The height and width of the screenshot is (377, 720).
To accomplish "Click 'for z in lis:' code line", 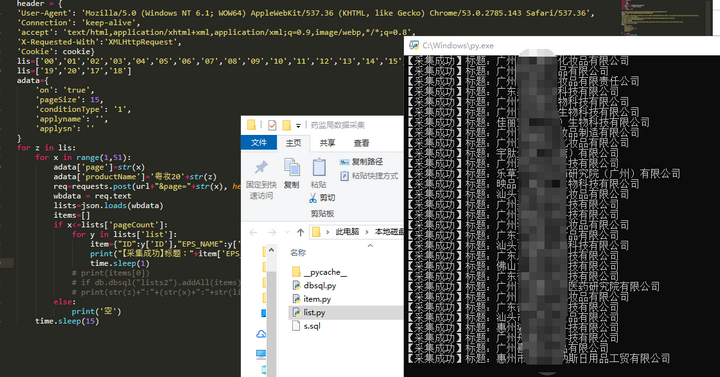I will coord(46,148).
